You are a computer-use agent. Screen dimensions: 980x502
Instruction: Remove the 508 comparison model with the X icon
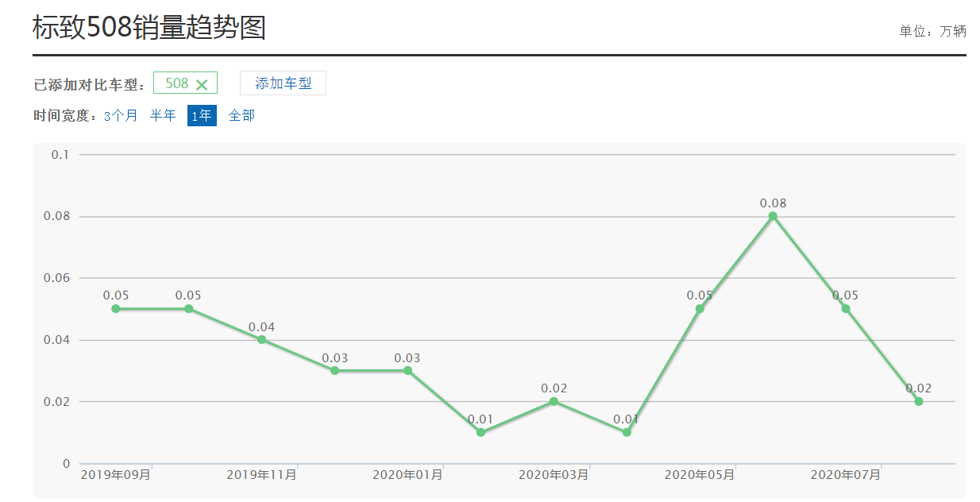[202, 84]
